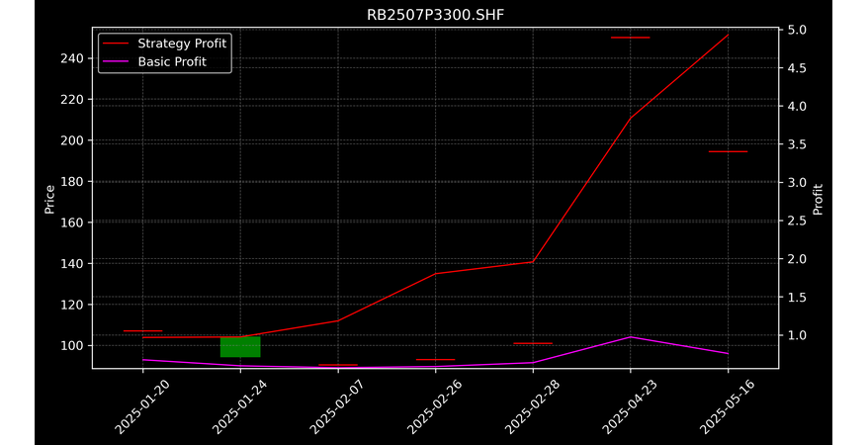This screenshot has height=445, width=868.
Task: Click the 1.0 profit tick label
Action: coord(797,335)
